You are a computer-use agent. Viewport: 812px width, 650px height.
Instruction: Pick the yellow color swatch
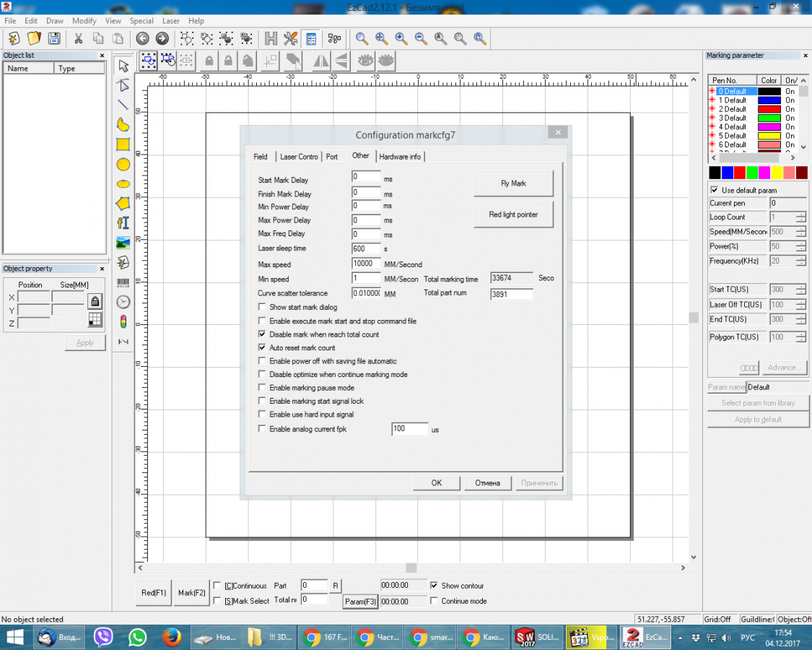(x=777, y=173)
